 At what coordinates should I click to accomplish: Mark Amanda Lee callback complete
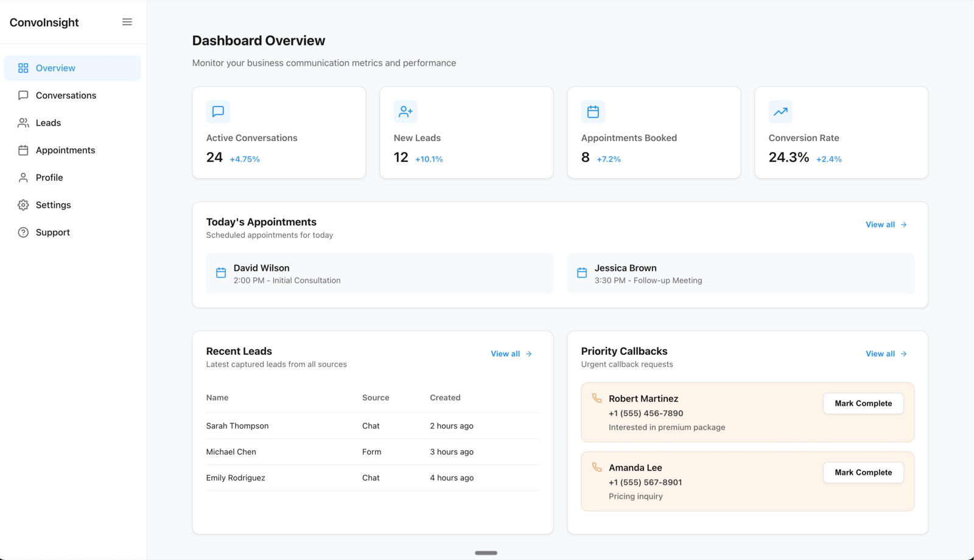(863, 472)
